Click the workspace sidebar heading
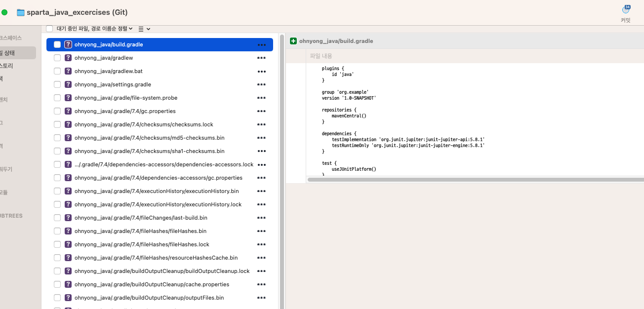 click(x=11, y=38)
